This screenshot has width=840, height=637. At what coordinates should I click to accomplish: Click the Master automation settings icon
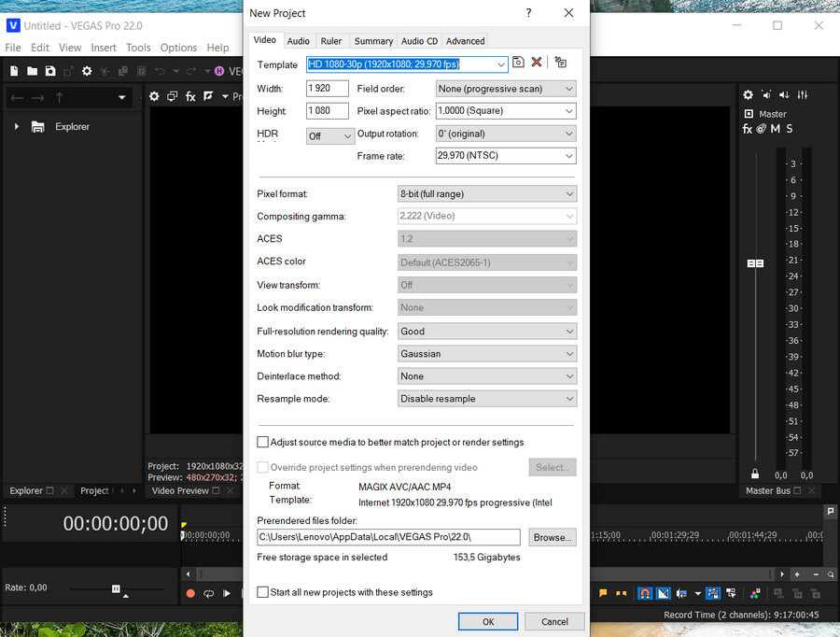[762, 129]
